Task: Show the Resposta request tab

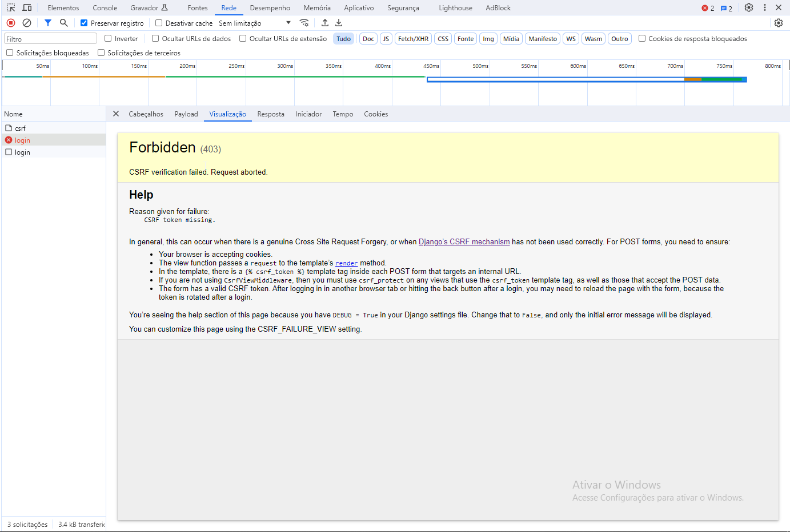Action: click(271, 114)
